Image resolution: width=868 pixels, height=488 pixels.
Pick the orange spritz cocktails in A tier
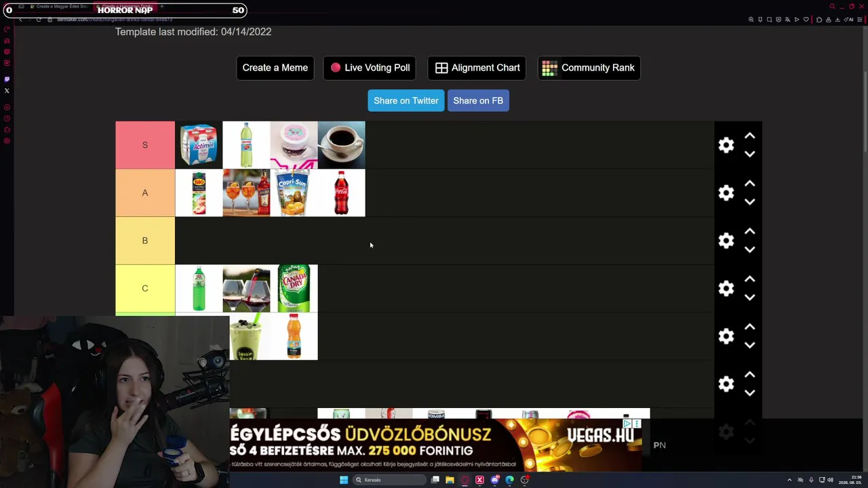tap(246, 192)
